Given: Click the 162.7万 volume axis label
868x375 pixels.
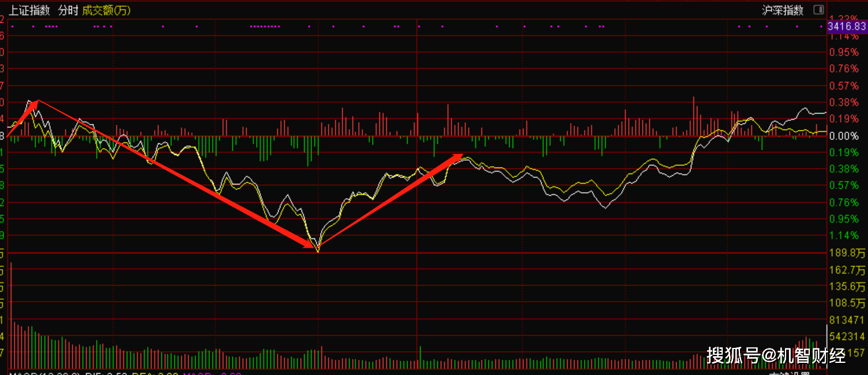Looking at the screenshot, I should 847,270.
